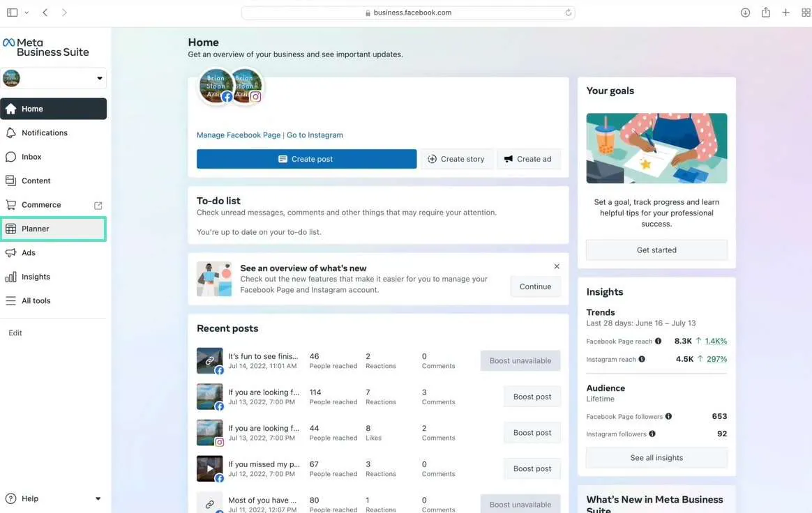Click the What's New in Meta Business Suite heading

(654, 504)
